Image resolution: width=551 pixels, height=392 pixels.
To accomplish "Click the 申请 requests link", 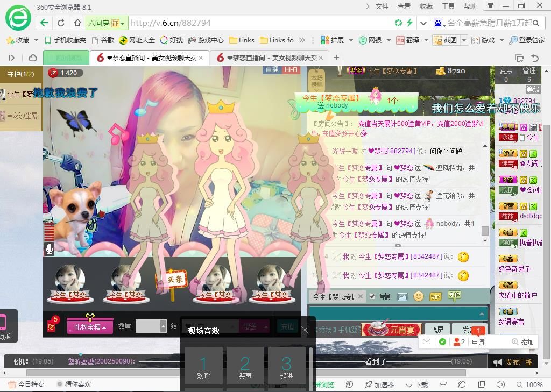I will [x=478, y=342].
